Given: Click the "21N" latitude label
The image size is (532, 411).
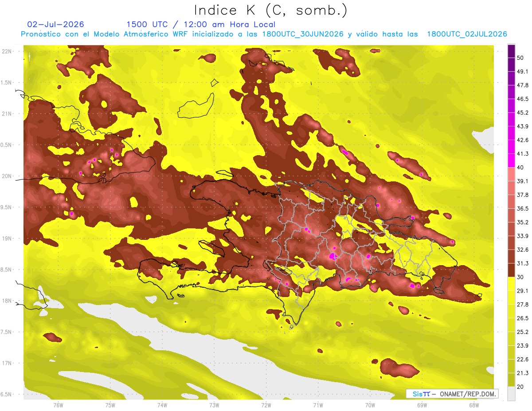Looking at the screenshot, I should tap(7, 114).
